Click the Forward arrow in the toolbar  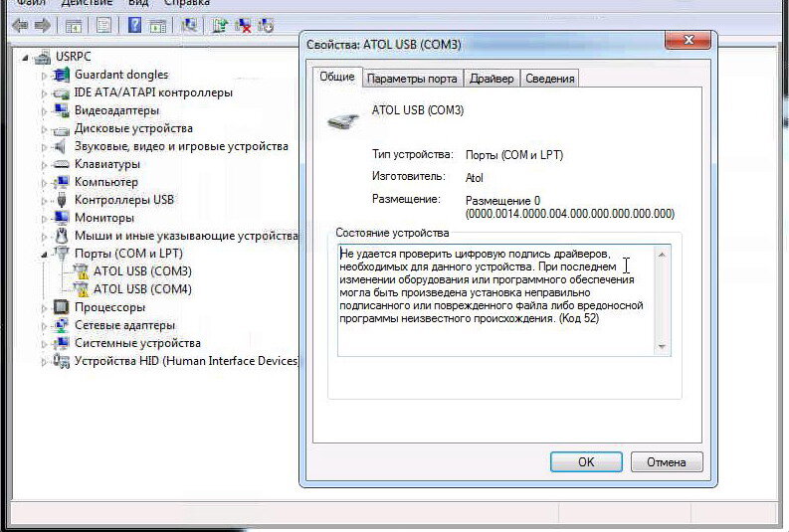(x=42, y=25)
